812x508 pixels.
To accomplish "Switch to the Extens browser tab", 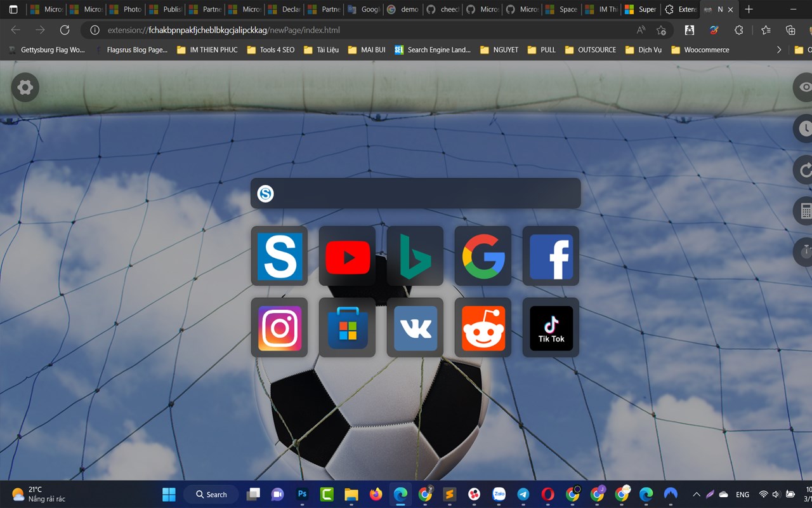I will (x=680, y=10).
